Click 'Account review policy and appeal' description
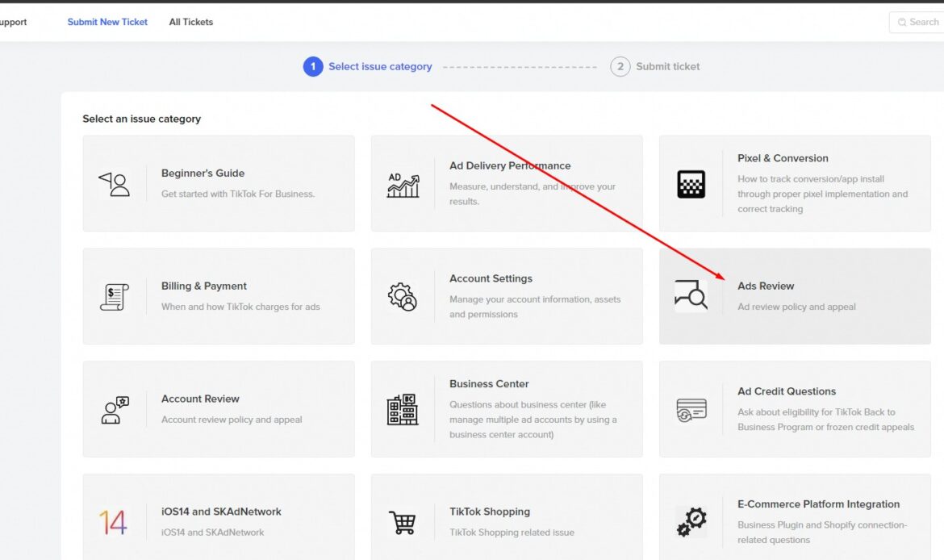Image resolution: width=944 pixels, height=560 pixels. 232,420
